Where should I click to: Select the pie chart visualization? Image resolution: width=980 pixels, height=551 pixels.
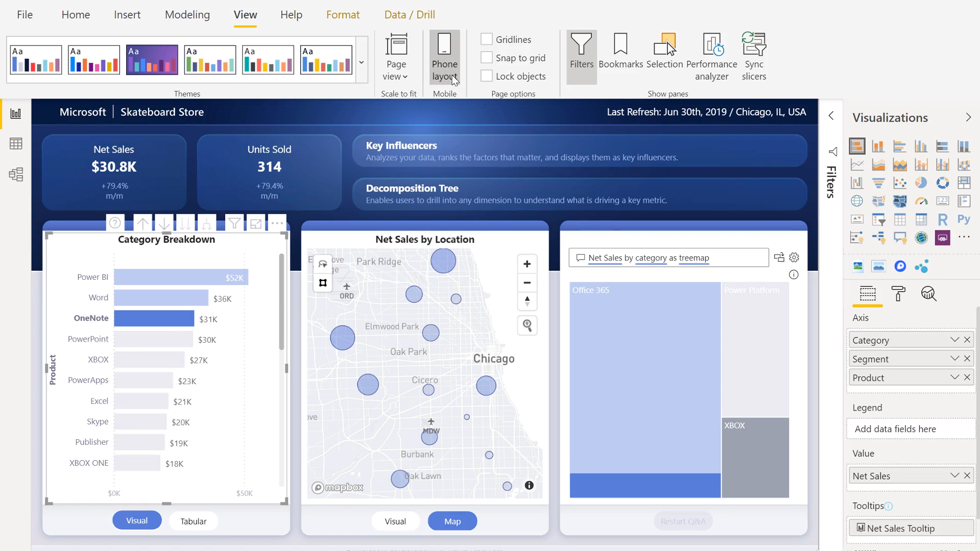click(x=921, y=182)
